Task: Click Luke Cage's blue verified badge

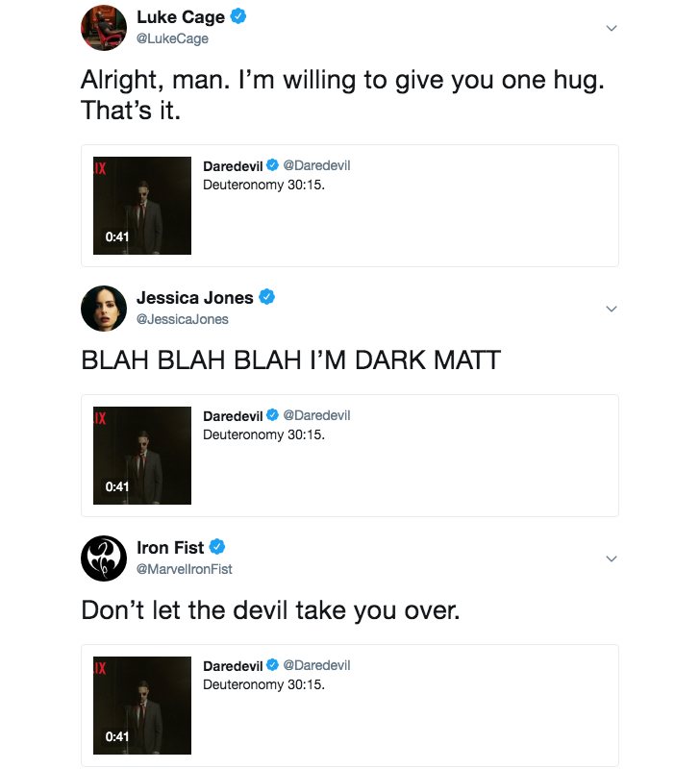Action: tap(238, 17)
